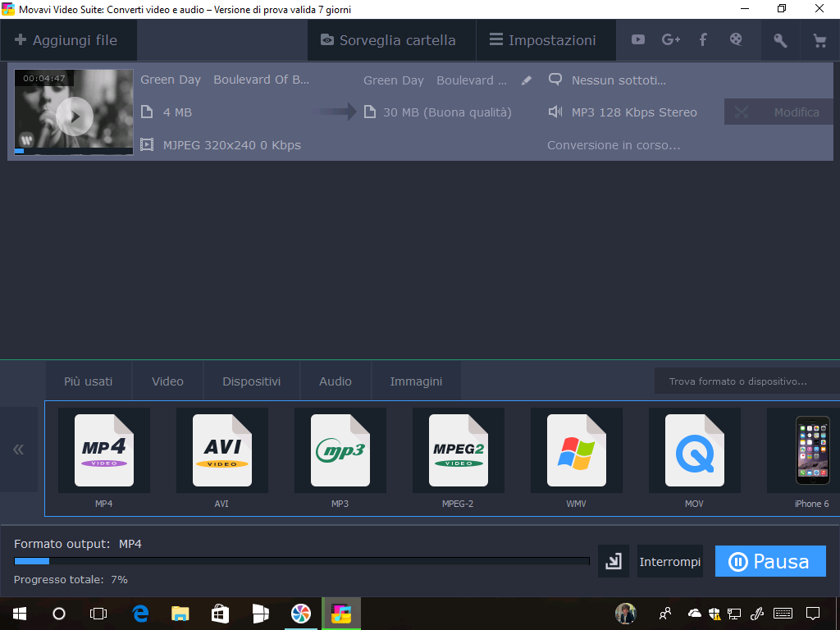Click the Trova formato o dispositivo search field

(x=747, y=381)
